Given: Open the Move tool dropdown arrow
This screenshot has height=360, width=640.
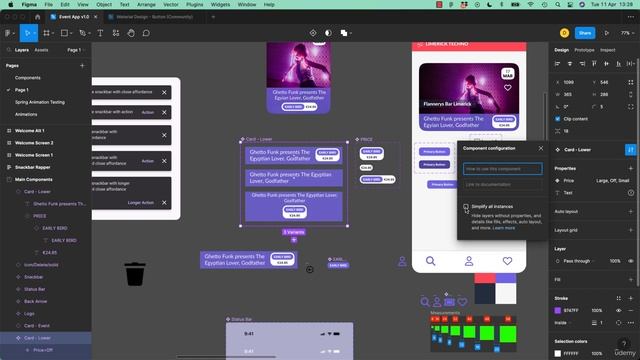Looking at the screenshot, I should point(35,33).
